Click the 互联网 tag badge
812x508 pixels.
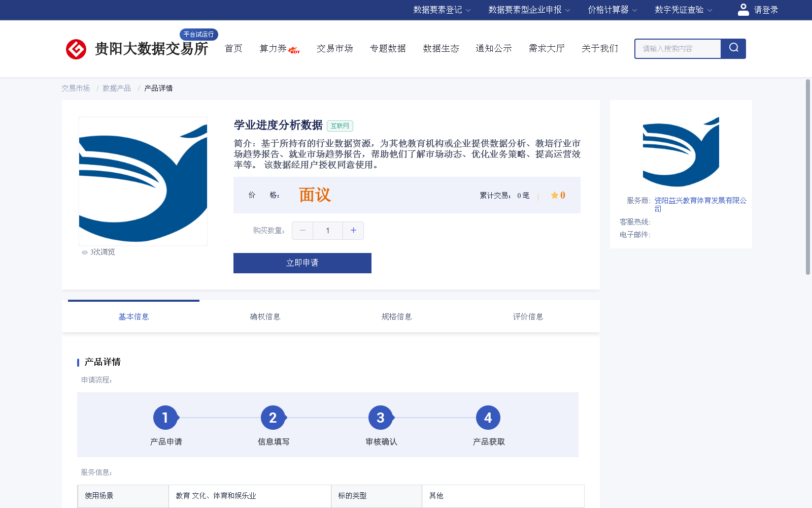tap(340, 126)
